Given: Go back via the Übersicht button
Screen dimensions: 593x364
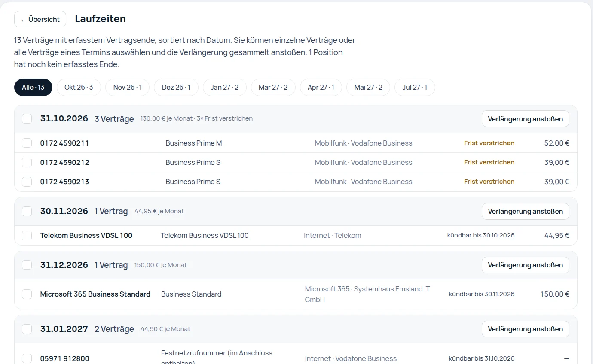Looking at the screenshot, I should [x=40, y=19].
